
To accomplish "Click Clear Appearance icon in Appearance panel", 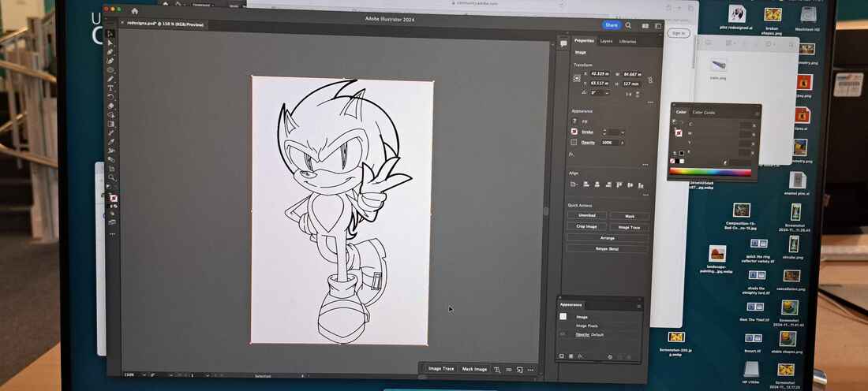I will [610, 357].
